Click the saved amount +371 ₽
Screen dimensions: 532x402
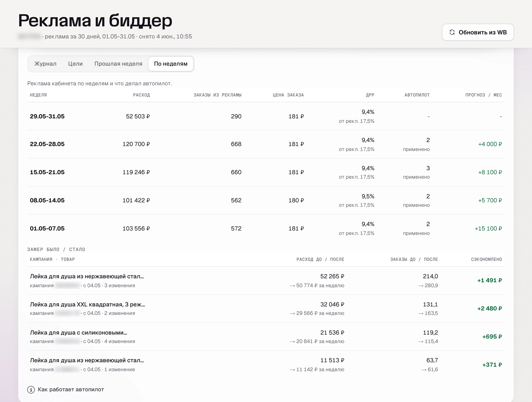click(x=492, y=365)
